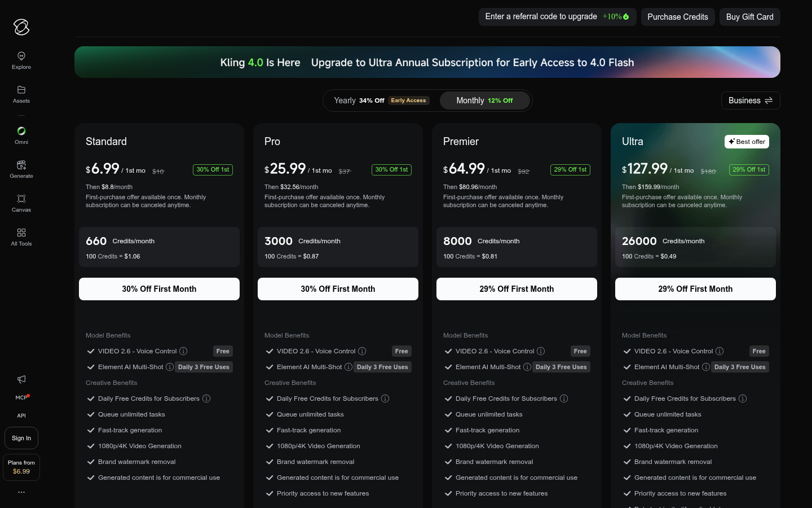Click Buy Gift Card button
The width and height of the screenshot is (812, 508).
(750, 17)
